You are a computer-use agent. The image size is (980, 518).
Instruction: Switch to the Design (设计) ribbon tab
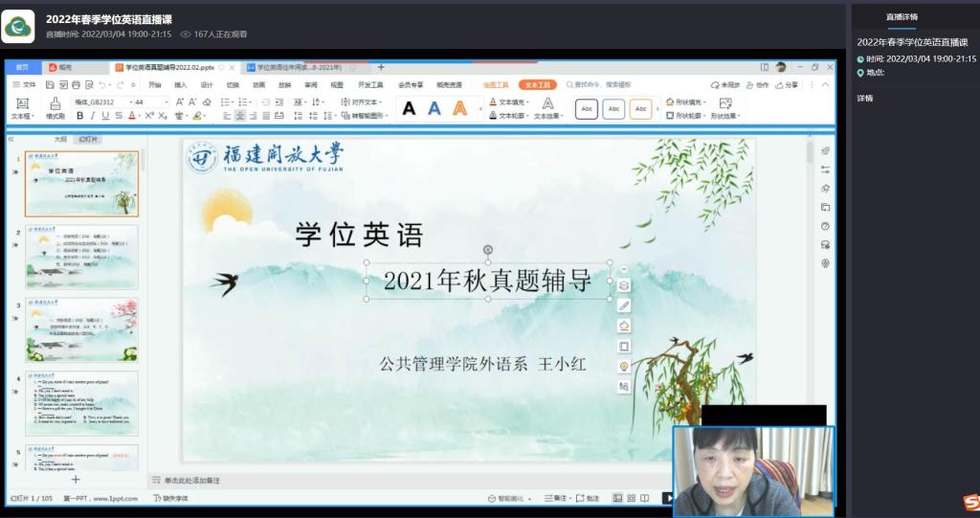tap(206, 85)
